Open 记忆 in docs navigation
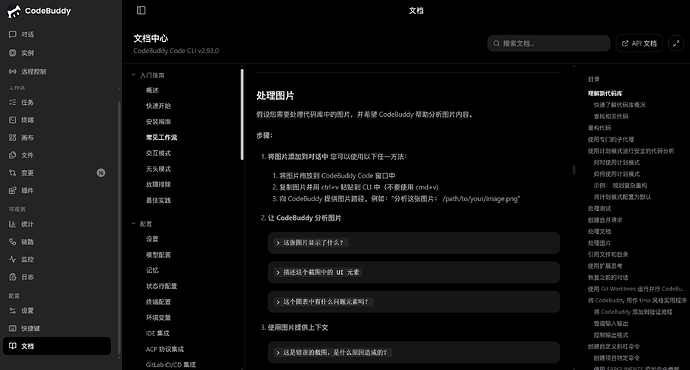The height and width of the screenshot is (370, 690). [152, 270]
